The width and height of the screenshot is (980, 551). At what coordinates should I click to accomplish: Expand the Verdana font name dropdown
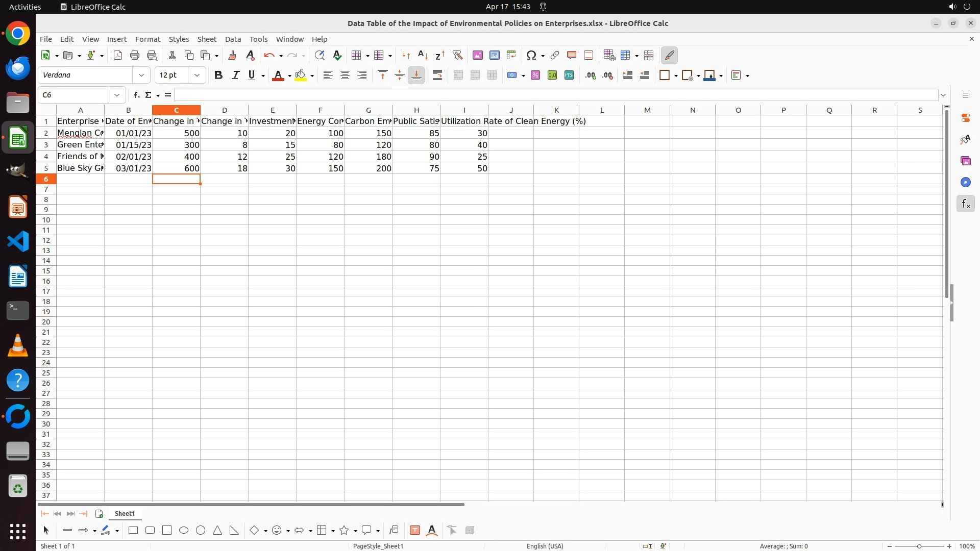click(141, 75)
